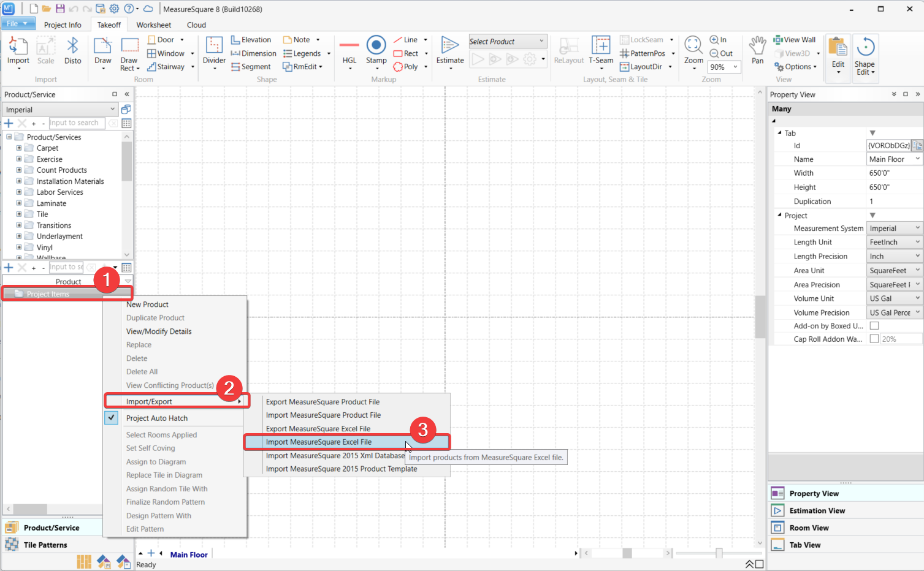Open the Import/Export submenu
This screenshot has width=924, height=571.
(x=177, y=401)
